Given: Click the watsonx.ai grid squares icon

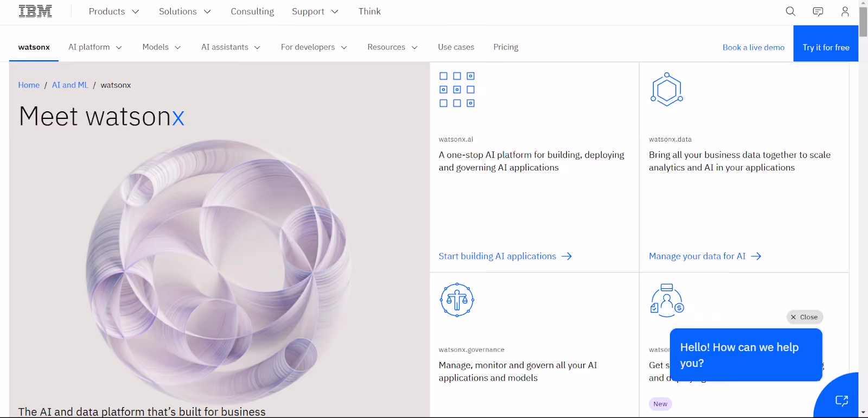Looking at the screenshot, I should (457, 90).
